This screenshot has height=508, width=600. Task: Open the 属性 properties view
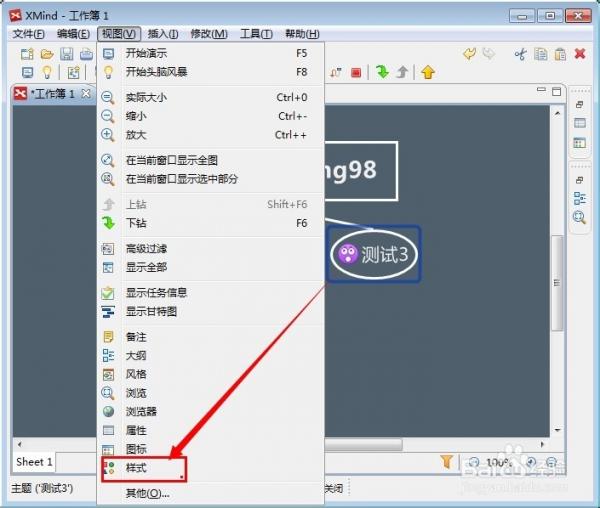coord(210,430)
